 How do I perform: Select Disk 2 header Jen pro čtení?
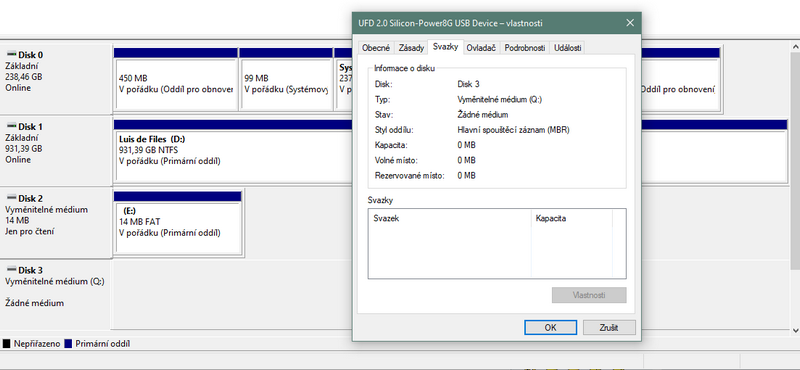[56, 223]
